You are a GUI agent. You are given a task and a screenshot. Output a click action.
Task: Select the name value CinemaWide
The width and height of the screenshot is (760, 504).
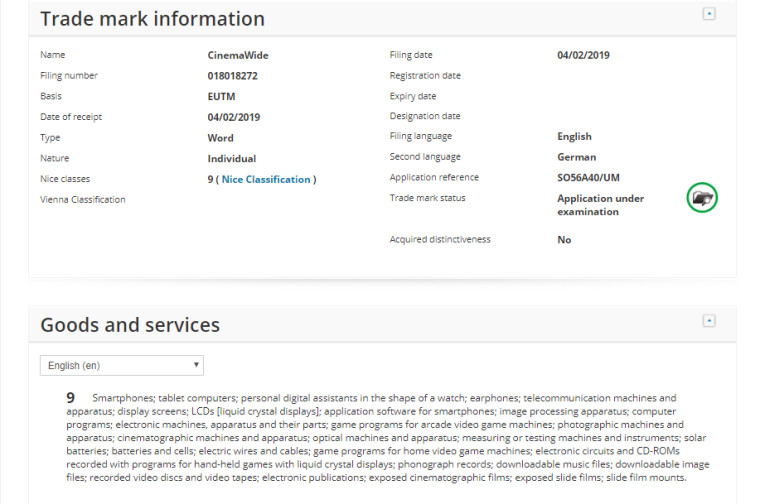[x=238, y=55]
